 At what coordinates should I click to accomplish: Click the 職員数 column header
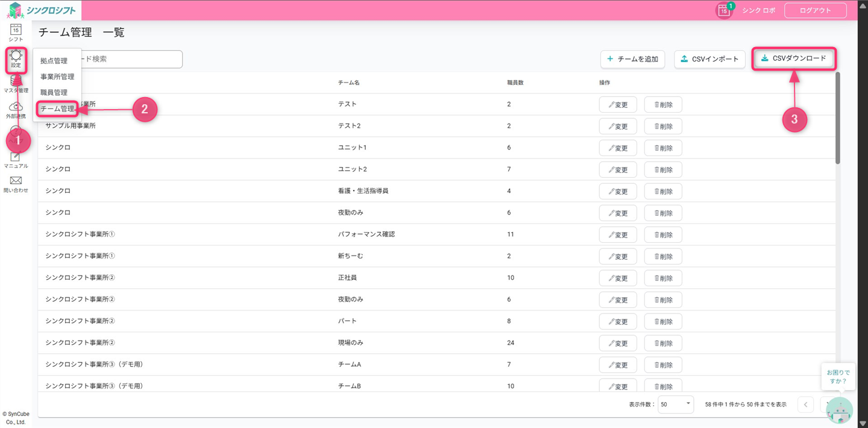point(515,83)
